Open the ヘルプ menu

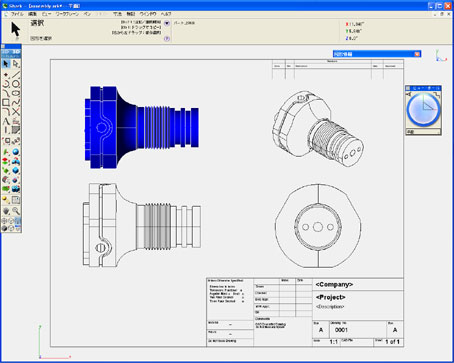166,14
